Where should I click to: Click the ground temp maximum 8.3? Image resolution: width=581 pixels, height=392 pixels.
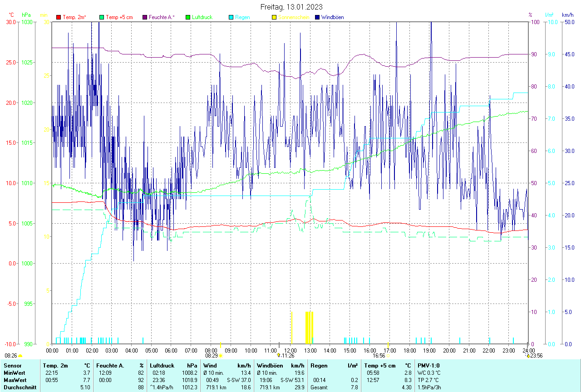[408, 380]
